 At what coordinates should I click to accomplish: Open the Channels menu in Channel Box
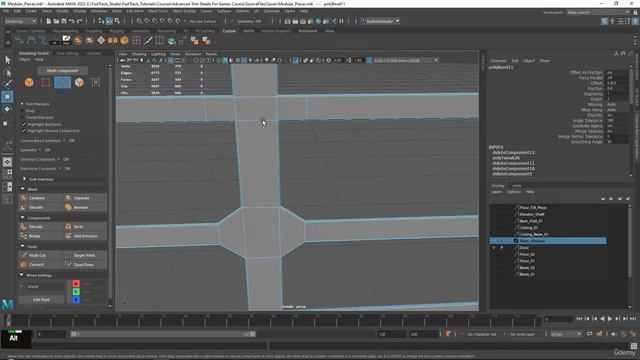point(498,61)
